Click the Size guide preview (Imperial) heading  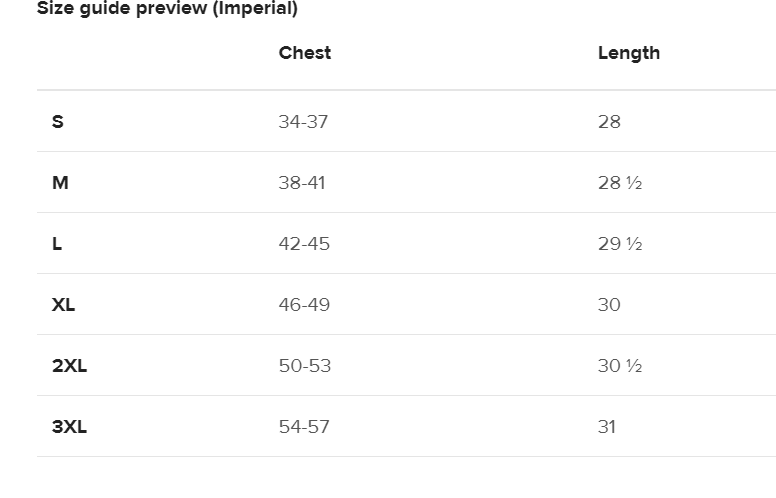(167, 9)
